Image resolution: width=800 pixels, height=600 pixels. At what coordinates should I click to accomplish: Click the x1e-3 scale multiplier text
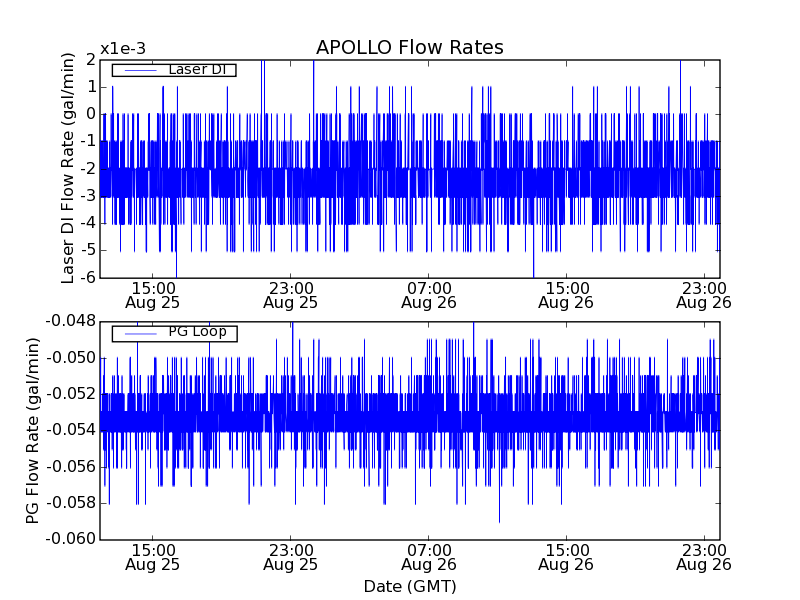122,49
